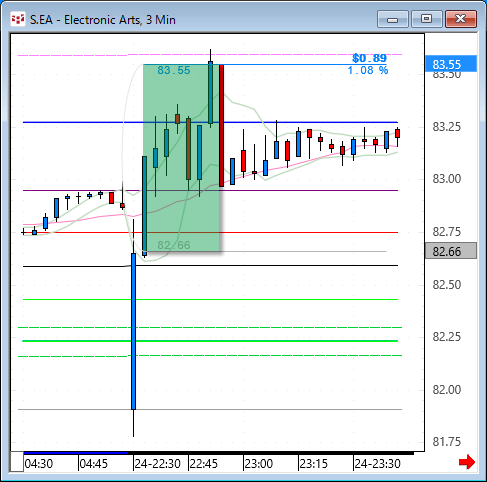487x482 pixels.
Task: Select the thick green line near 82.23
Action: 210,341
